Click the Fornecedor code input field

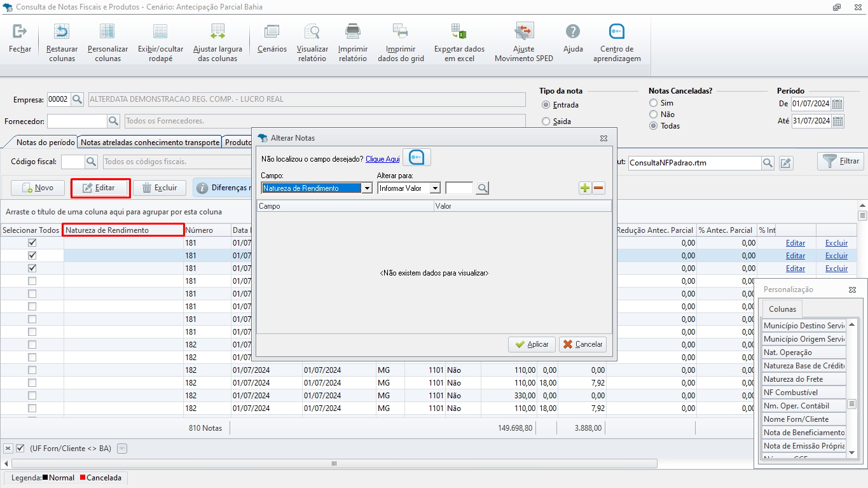pos(76,121)
